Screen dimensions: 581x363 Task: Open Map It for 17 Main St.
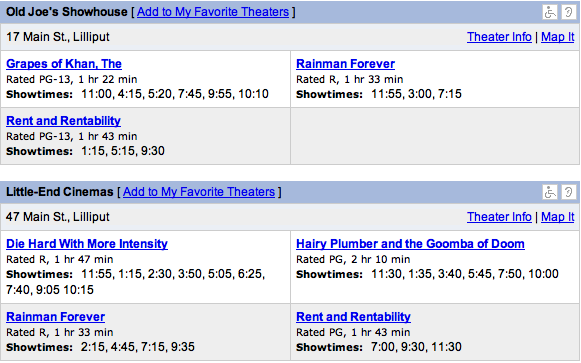click(558, 37)
